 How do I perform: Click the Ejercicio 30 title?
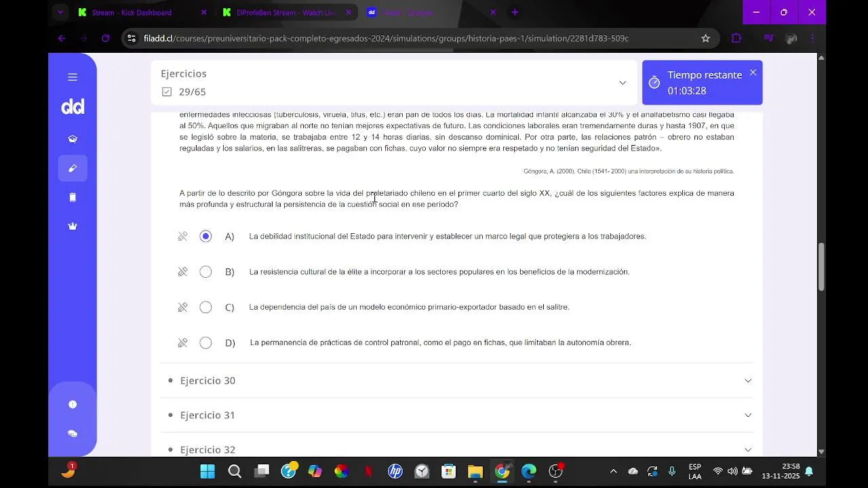(208, 381)
